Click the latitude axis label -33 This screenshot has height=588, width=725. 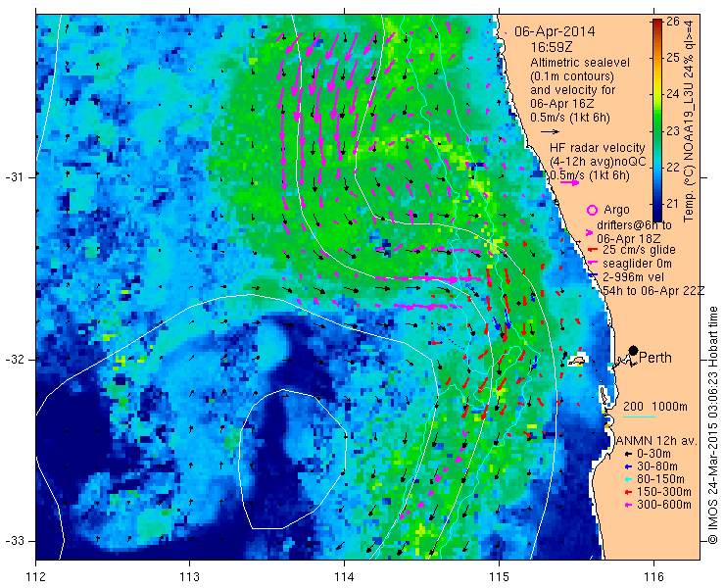tap(14, 540)
